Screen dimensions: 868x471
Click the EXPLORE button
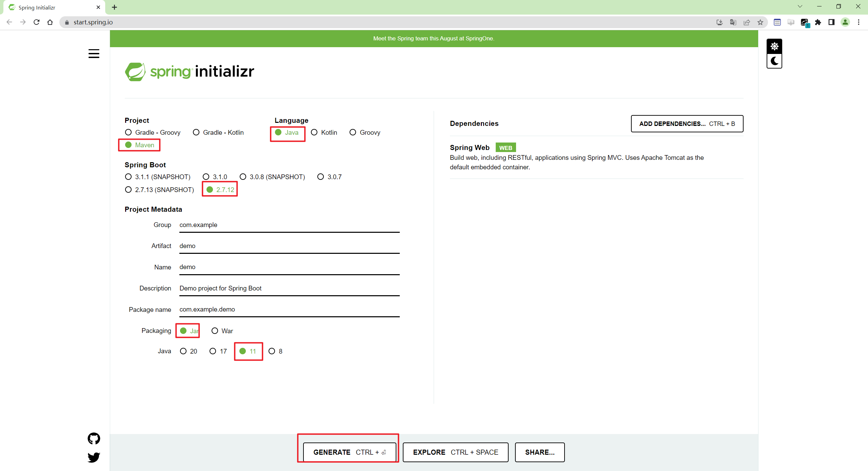point(455,452)
